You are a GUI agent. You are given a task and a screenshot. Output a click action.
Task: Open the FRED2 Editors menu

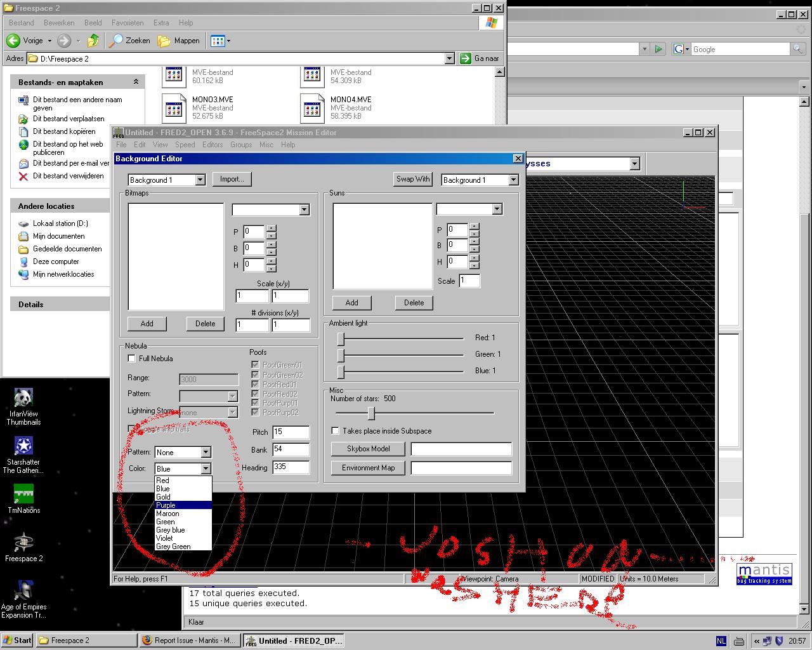(x=213, y=145)
